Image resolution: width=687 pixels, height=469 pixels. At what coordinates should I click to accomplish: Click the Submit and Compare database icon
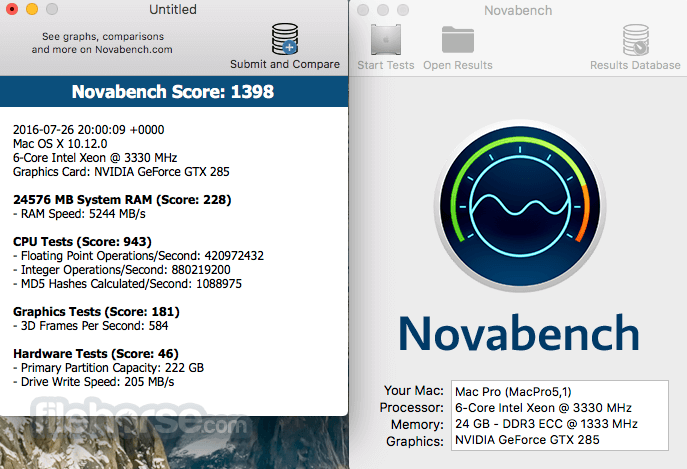(x=285, y=39)
